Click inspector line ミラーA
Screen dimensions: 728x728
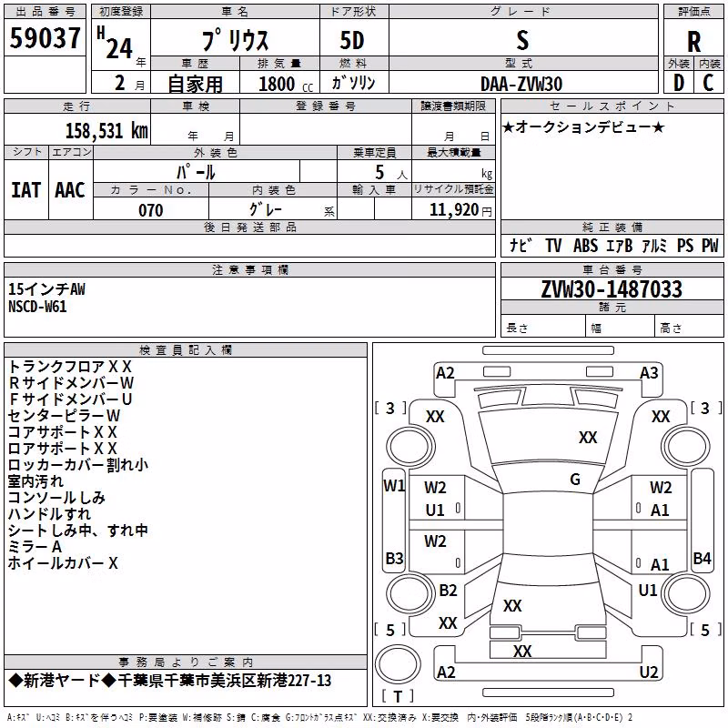[x=35, y=547]
